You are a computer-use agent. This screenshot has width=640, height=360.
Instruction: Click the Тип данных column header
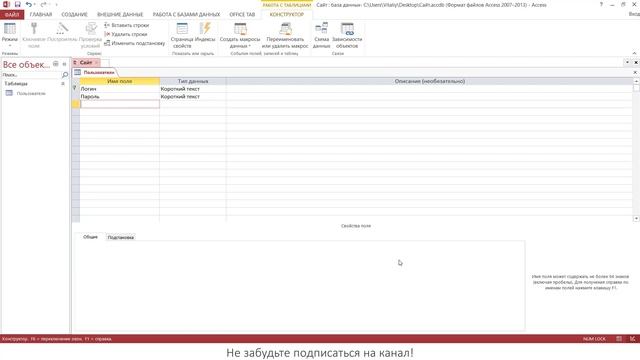193,81
